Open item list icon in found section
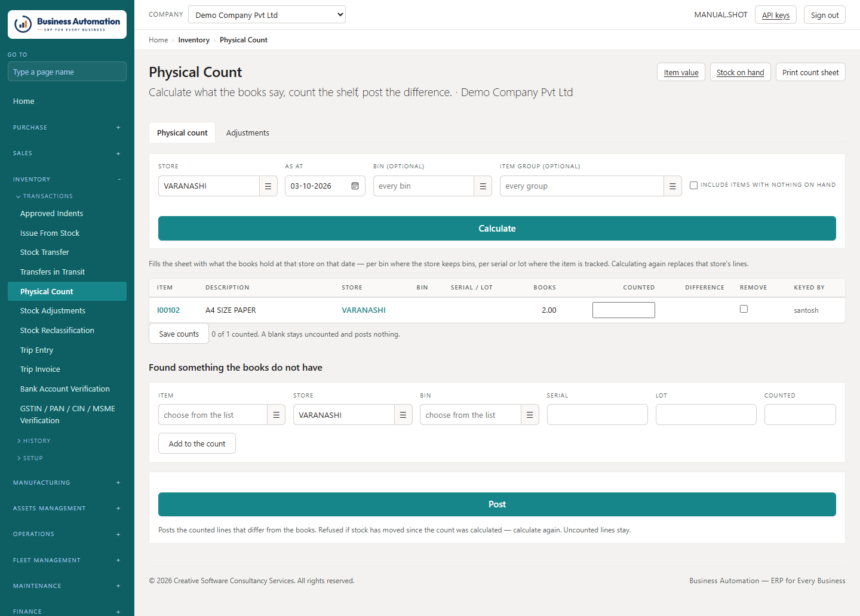Image resolution: width=860 pixels, height=616 pixels. click(276, 415)
